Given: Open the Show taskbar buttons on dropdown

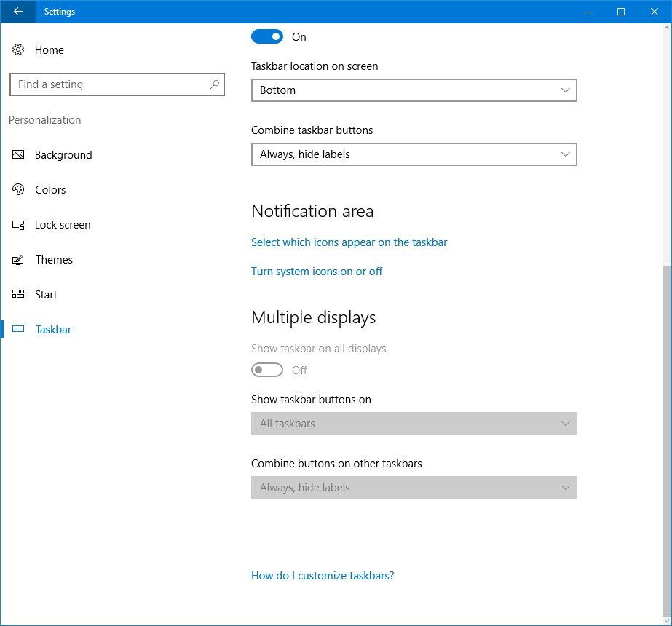Looking at the screenshot, I should click(x=414, y=424).
